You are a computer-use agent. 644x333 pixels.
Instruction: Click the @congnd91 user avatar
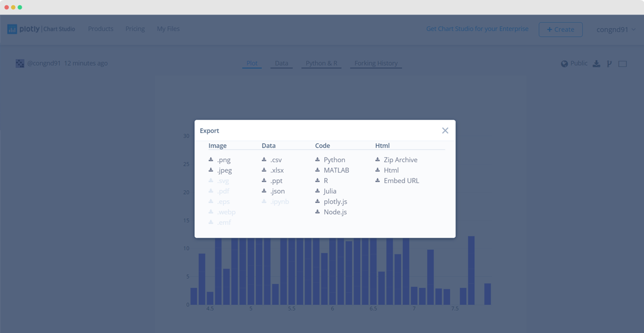(x=20, y=63)
